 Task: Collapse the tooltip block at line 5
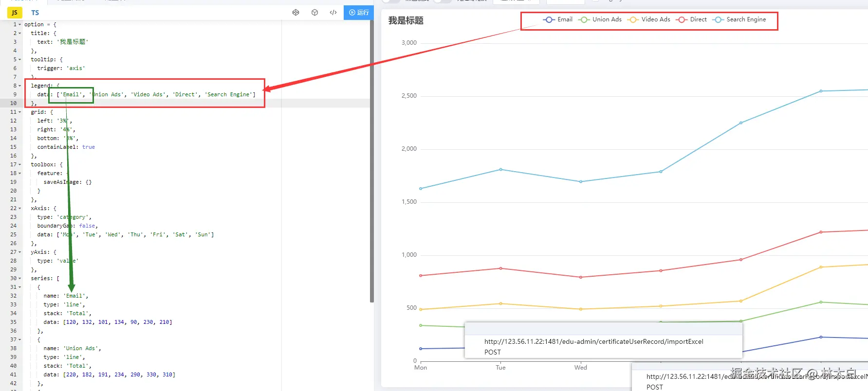click(19, 59)
